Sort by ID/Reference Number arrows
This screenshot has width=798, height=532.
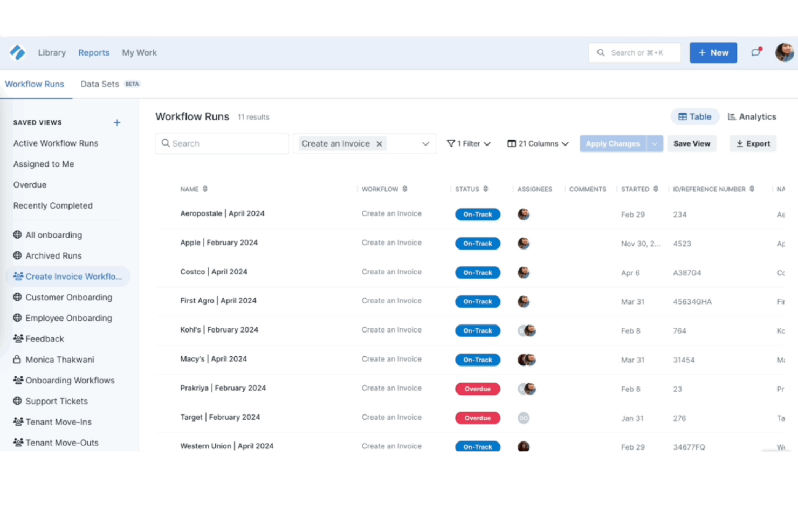tap(752, 189)
